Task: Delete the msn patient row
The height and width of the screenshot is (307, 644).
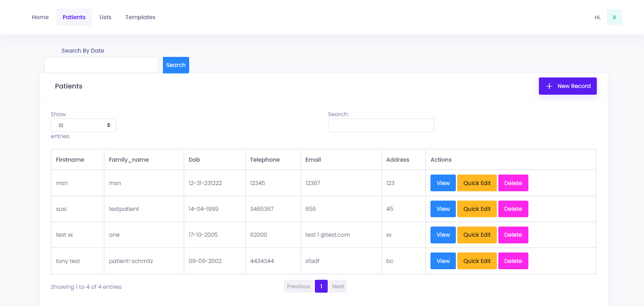Action: coord(513,183)
